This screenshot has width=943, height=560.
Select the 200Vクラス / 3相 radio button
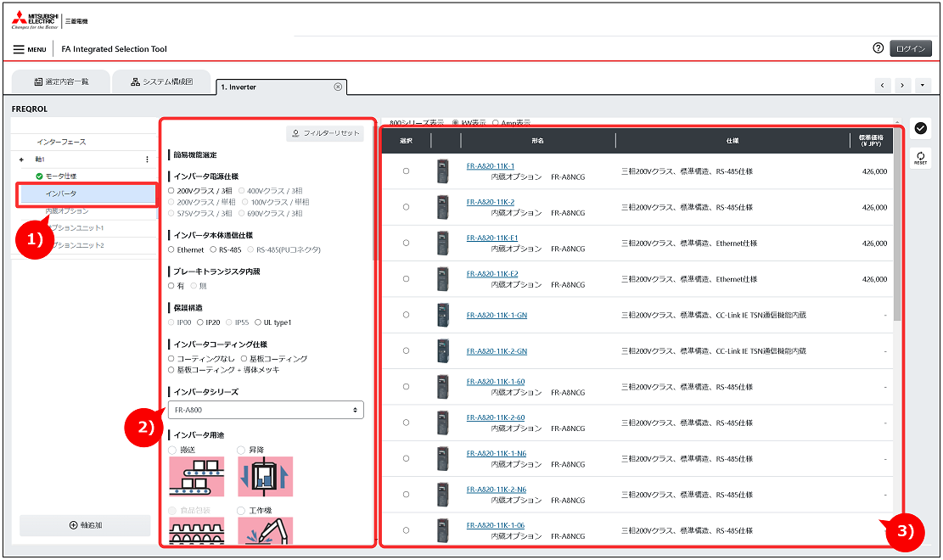[x=171, y=191]
